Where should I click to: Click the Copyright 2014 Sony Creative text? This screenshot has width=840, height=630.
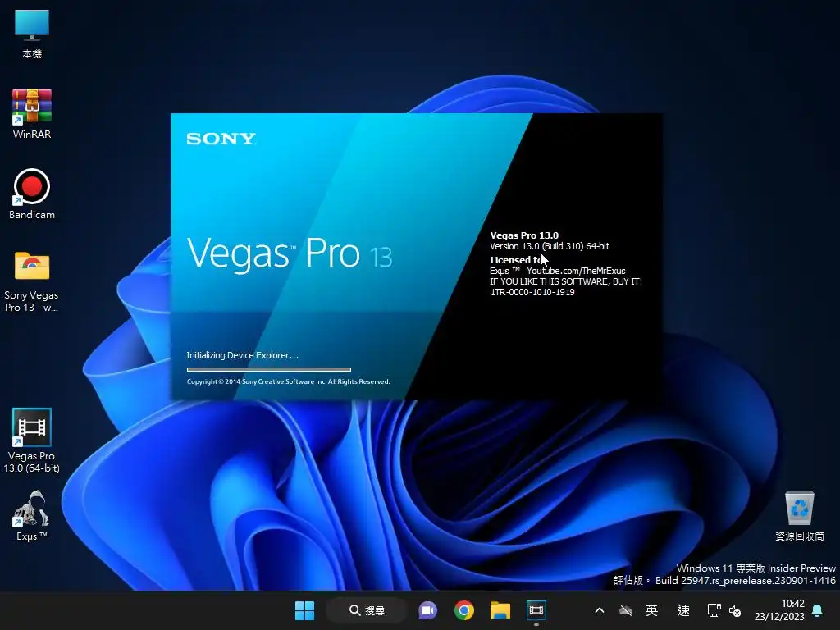(x=288, y=382)
